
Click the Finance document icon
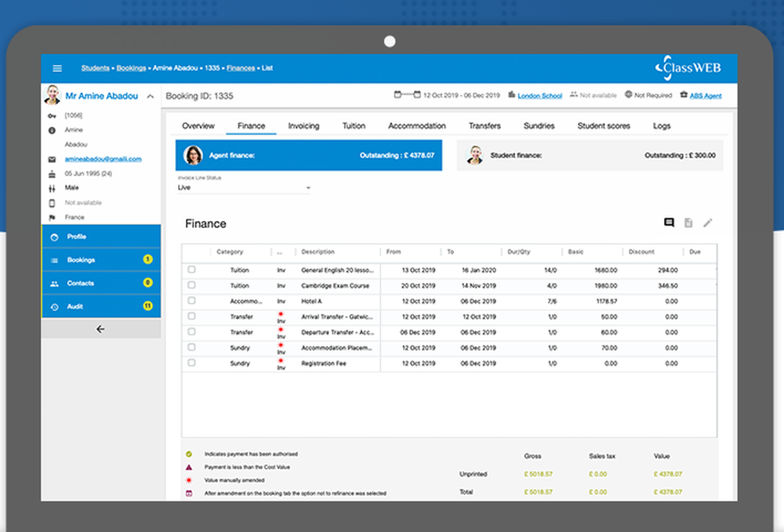pos(688,223)
